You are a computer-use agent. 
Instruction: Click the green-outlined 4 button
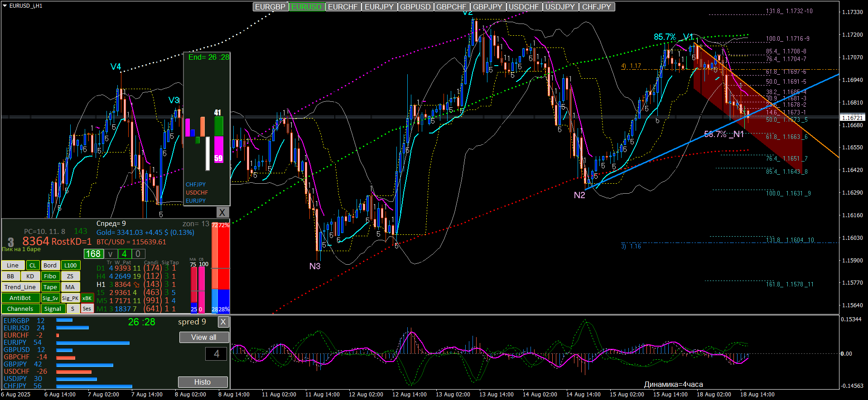point(125,254)
